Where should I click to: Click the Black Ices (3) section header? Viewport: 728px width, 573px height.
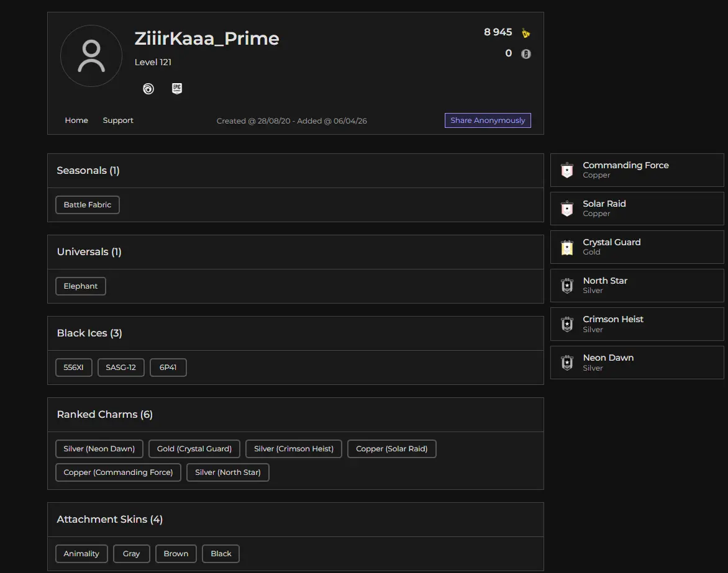click(89, 333)
